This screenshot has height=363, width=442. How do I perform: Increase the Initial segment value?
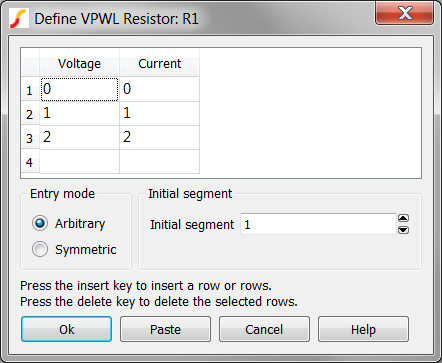tap(403, 218)
